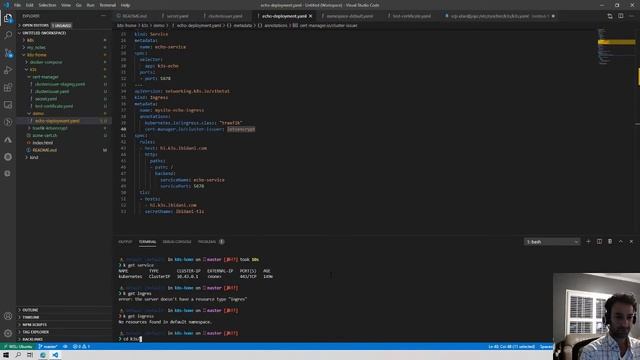Open the Search view in the activity bar

point(8,36)
